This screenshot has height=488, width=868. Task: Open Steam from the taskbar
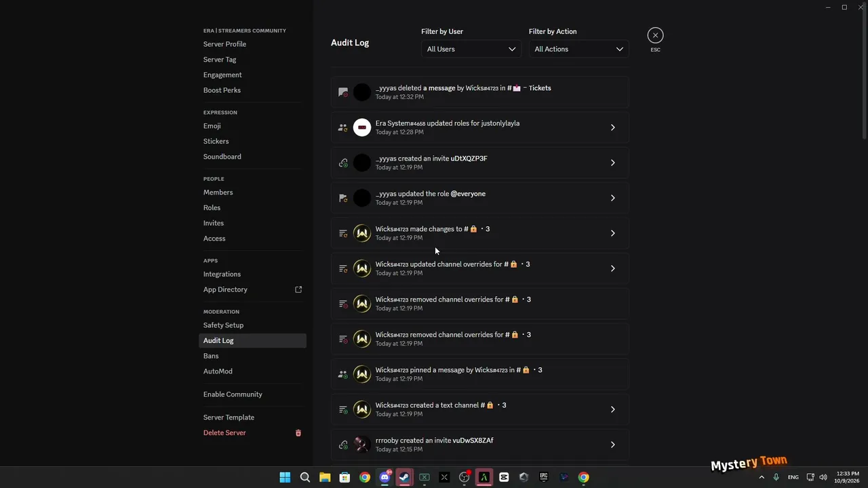pos(404,477)
